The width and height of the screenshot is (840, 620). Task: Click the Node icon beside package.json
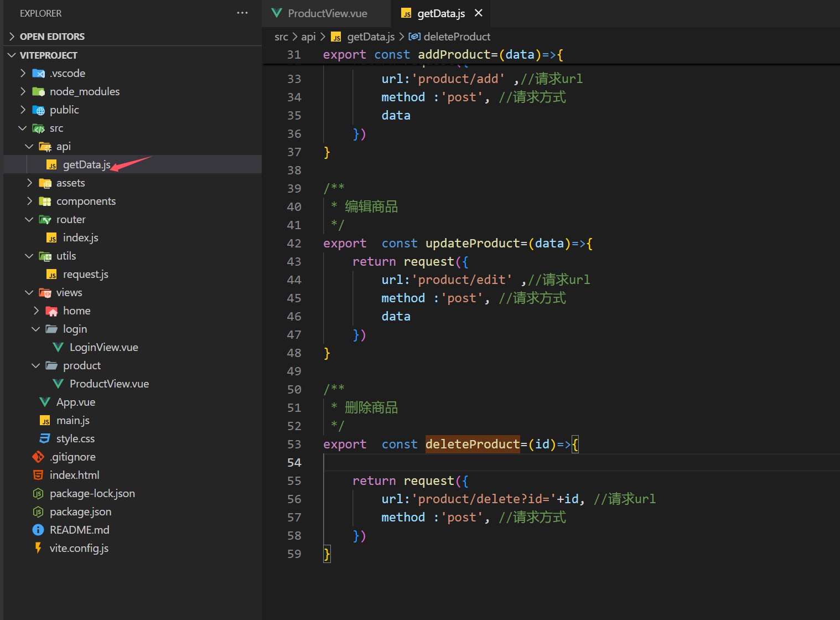[38, 512]
